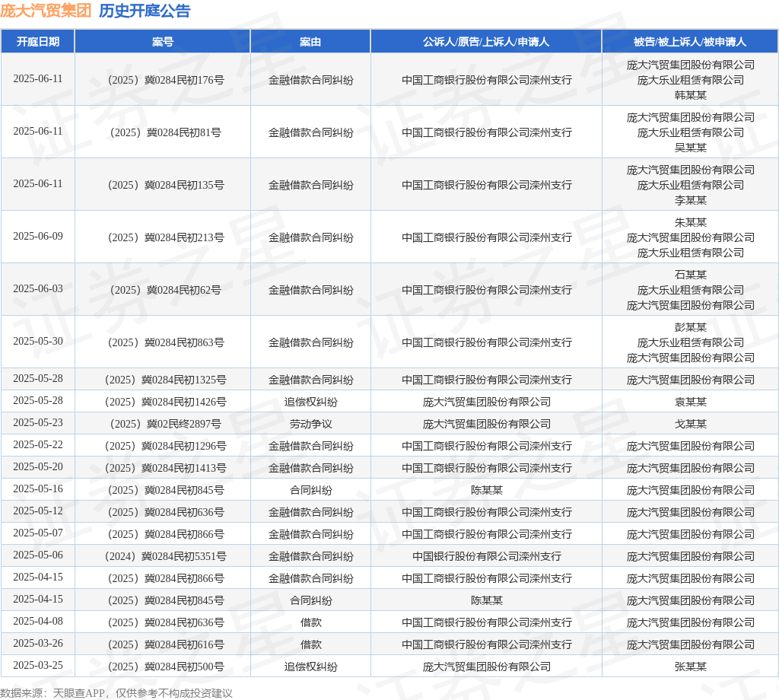Viewport: 779px width, 700px height.
Task: Select case number (2025)冀0284民初1325号
Action: coord(166,380)
